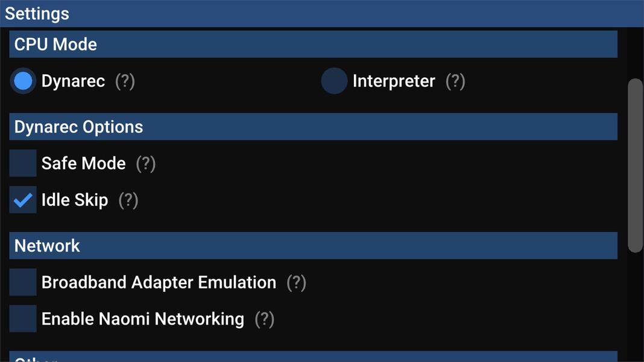The width and height of the screenshot is (644, 362).
Task: Click the Safe Mode help icon
Action: pos(146,164)
